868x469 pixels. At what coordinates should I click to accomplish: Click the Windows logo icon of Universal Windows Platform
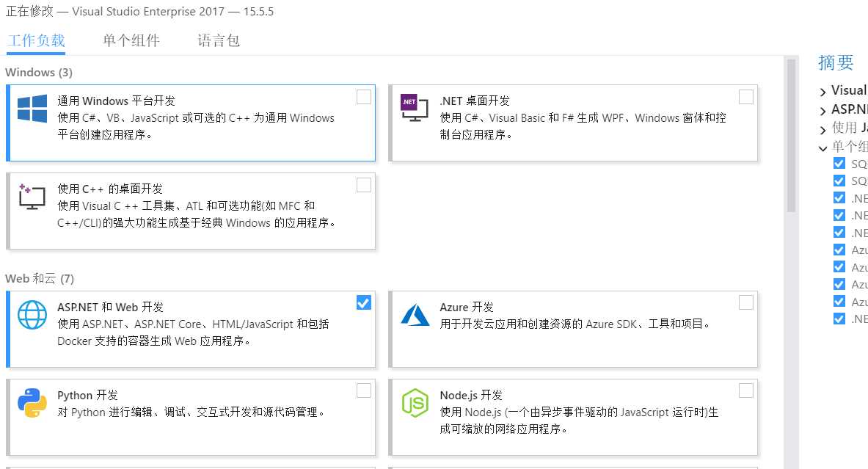(x=32, y=108)
